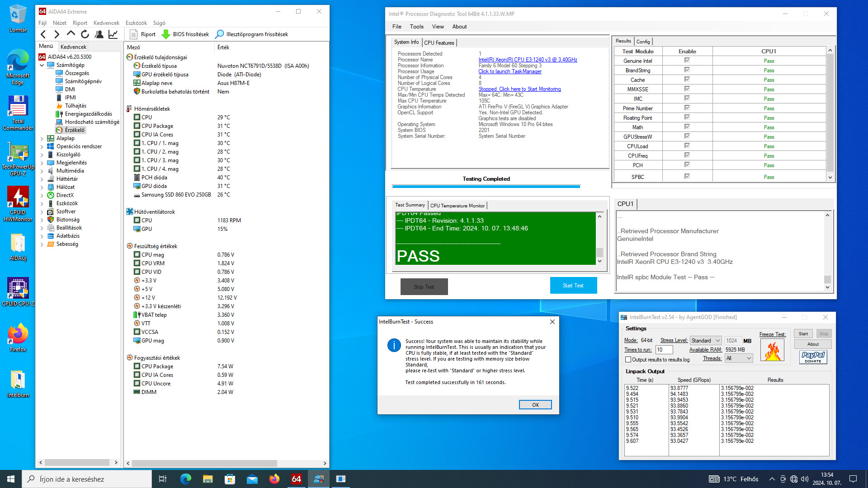868x488 pixels.
Task: Click the Riport report icon
Action: pos(134,34)
